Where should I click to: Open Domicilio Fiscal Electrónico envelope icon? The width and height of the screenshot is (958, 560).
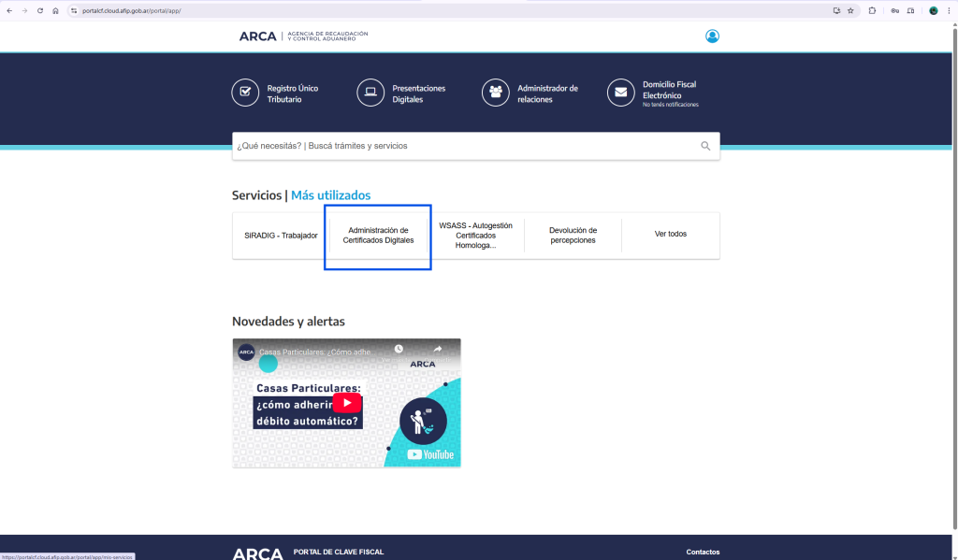[620, 93]
